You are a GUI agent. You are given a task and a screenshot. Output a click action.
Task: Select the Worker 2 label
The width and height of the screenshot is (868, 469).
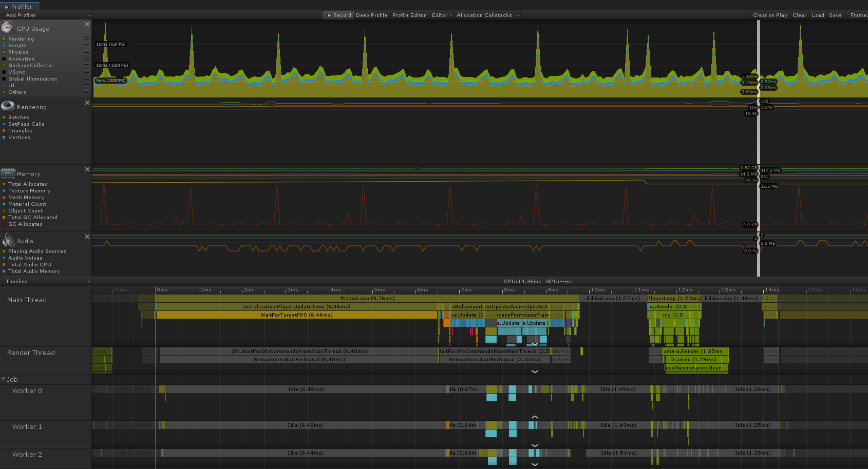click(27, 455)
